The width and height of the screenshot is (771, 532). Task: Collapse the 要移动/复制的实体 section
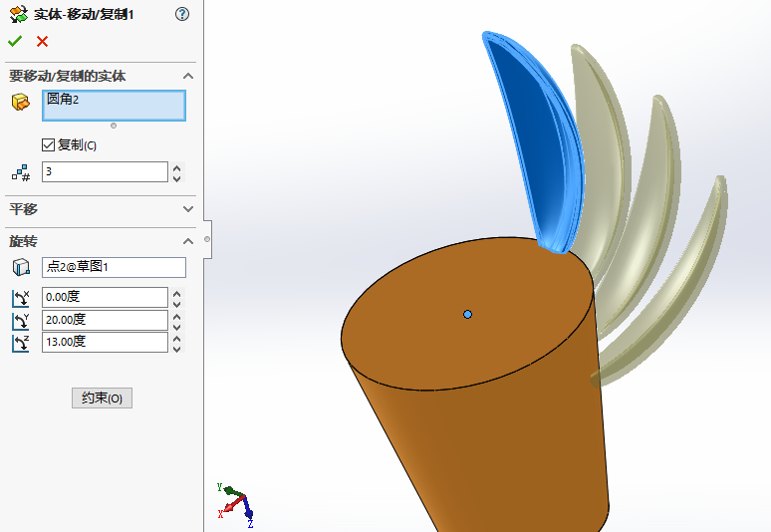pos(188,76)
